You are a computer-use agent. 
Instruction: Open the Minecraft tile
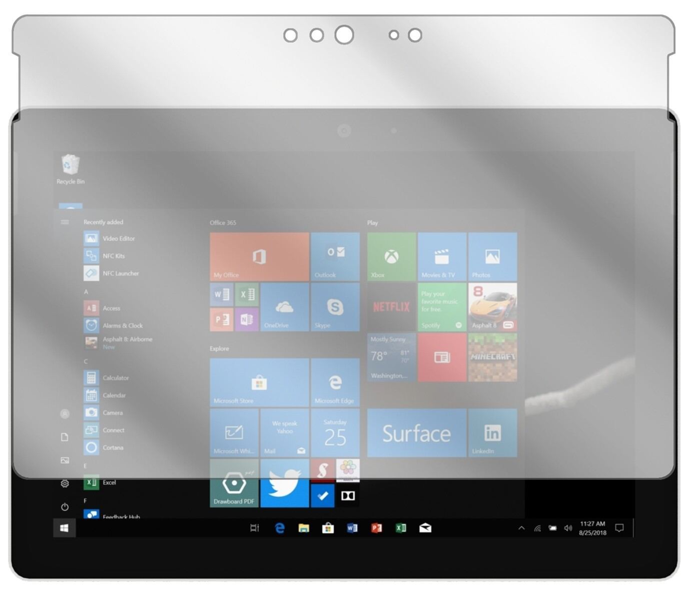(493, 357)
